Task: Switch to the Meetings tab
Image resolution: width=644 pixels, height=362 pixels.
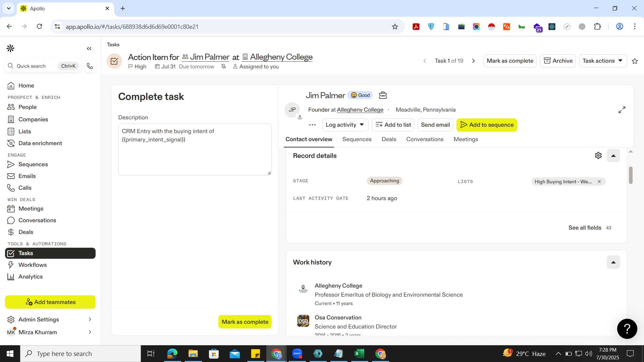Action: pyautogui.click(x=466, y=139)
